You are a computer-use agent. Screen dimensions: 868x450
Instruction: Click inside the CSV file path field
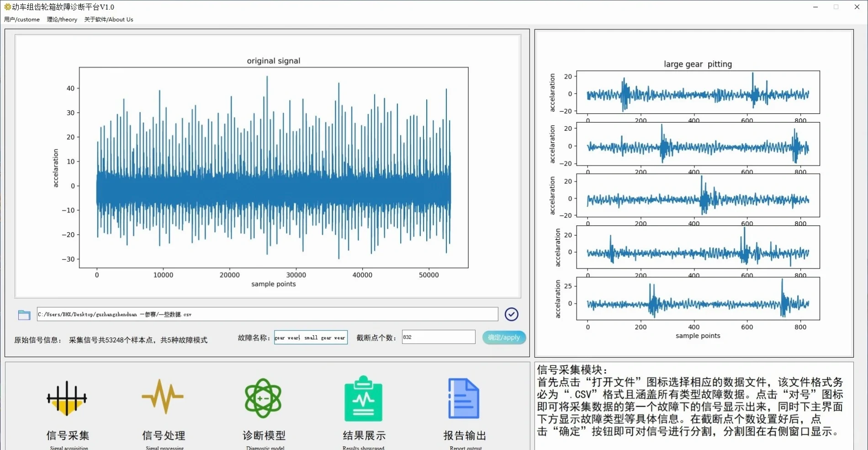point(267,314)
